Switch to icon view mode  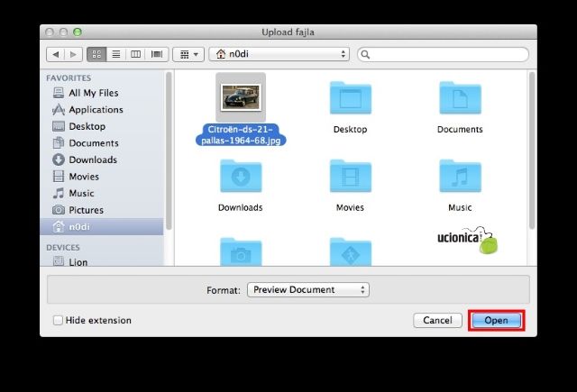point(96,54)
